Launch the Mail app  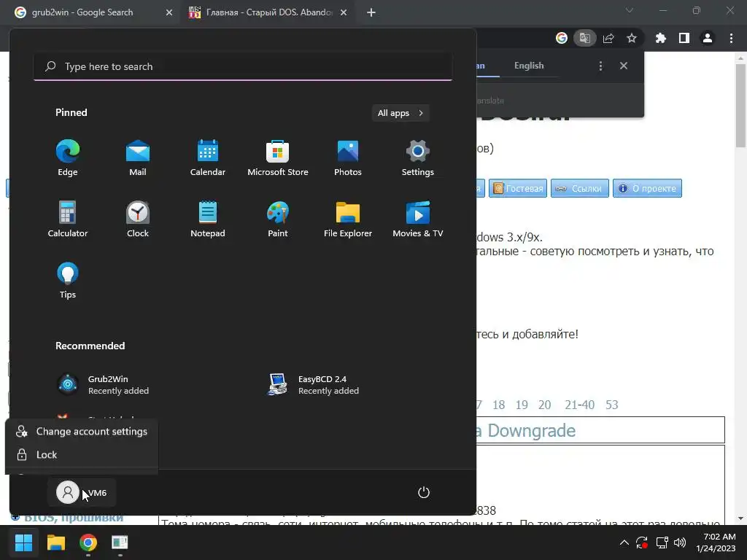(x=138, y=158)
